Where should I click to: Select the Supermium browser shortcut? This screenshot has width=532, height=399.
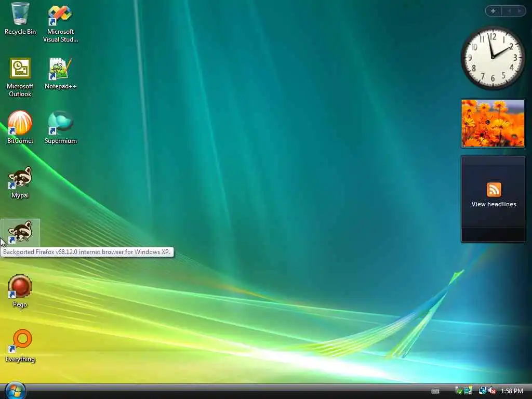pyautogui.click(x=60, y=127)
